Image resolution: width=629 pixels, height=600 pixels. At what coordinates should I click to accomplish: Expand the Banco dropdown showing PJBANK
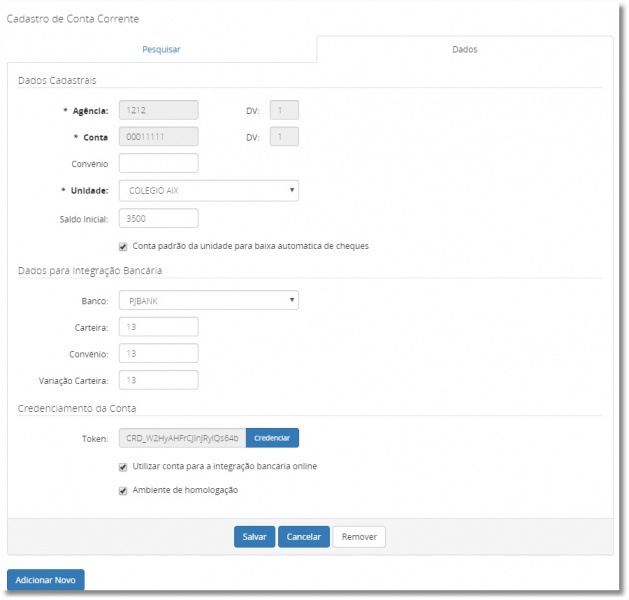[208, 300]
